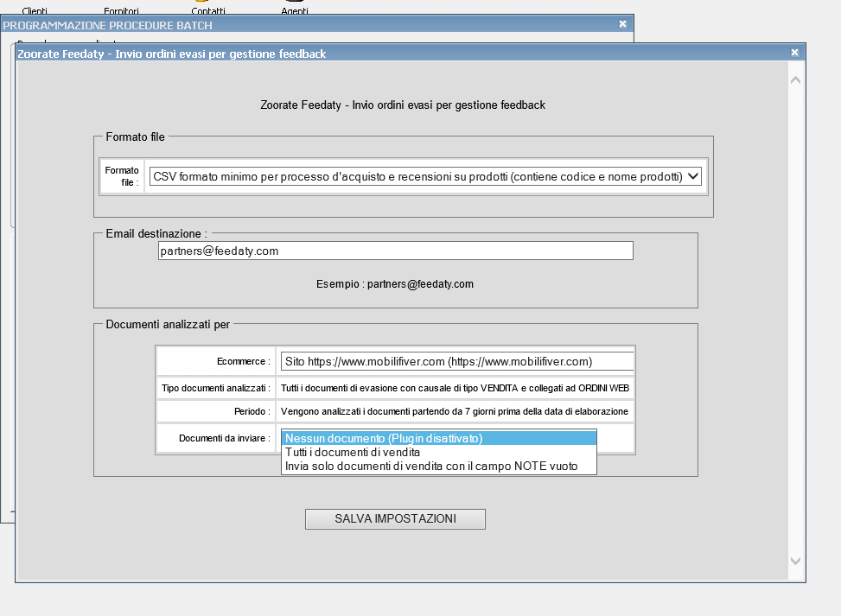841x616 pixels.
Task: Click the 'Tipo documenti analizzati' description text
Action: click(x=455, y=388)
